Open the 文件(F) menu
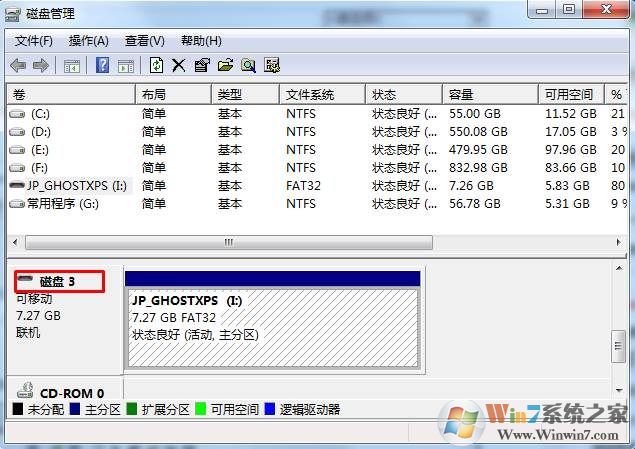 pos(34,41)
